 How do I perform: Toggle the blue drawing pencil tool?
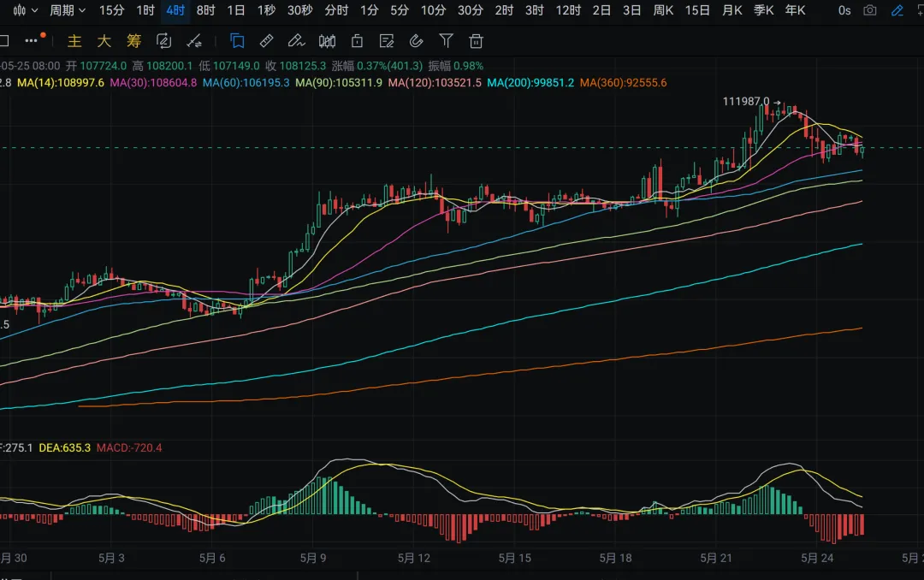pos(897,10)
